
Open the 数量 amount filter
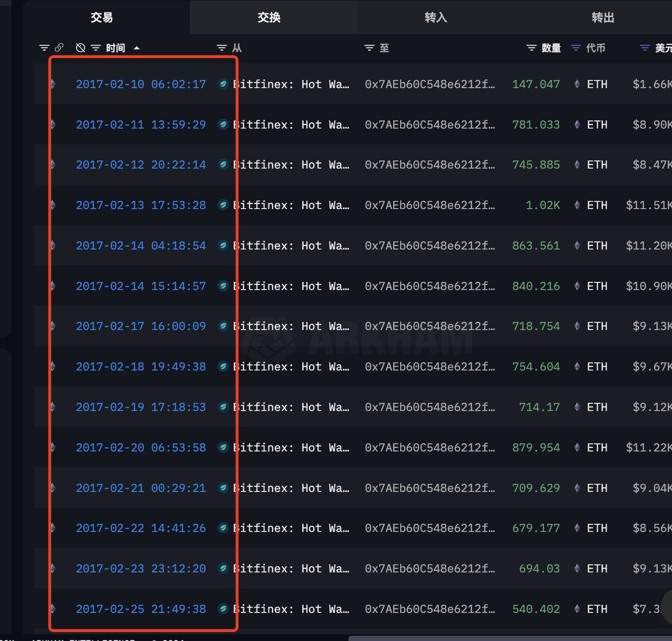(x=531, y=48)
